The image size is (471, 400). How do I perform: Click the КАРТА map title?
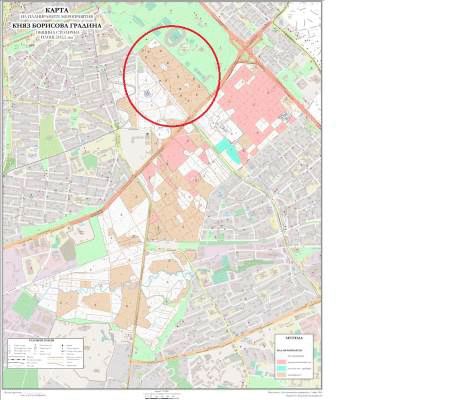pyautogui.click(x=58, y=10)
